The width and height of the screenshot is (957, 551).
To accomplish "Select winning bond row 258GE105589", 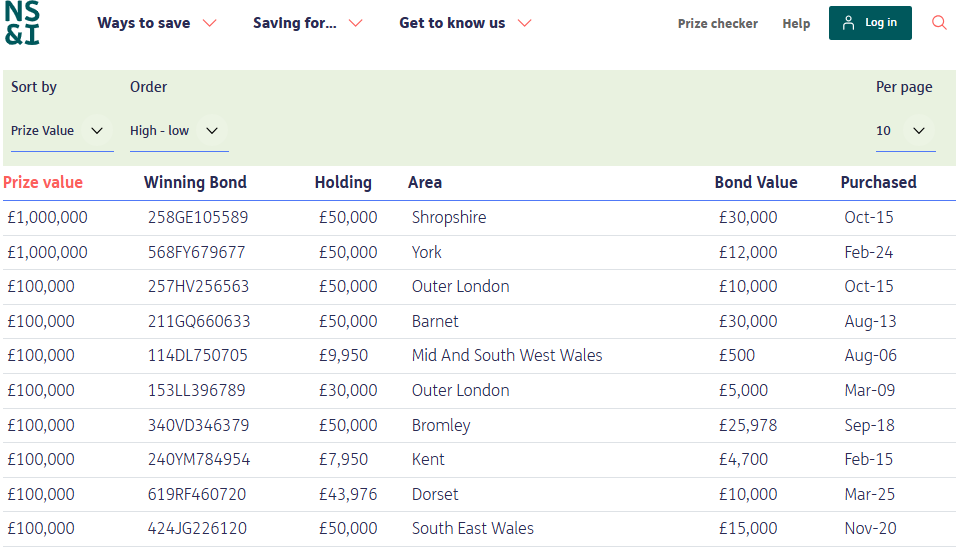I will (198, 218).
